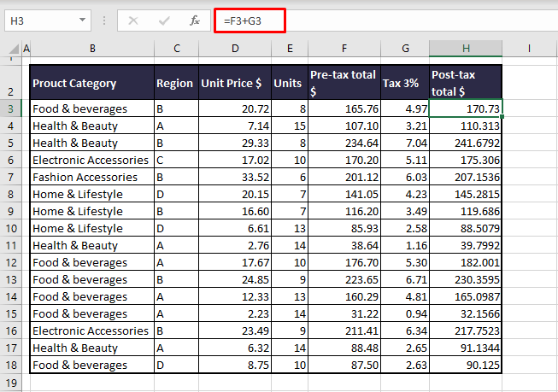The image size is (558, 392).
Task: Select row 18 header
Action: click(10, 365)
